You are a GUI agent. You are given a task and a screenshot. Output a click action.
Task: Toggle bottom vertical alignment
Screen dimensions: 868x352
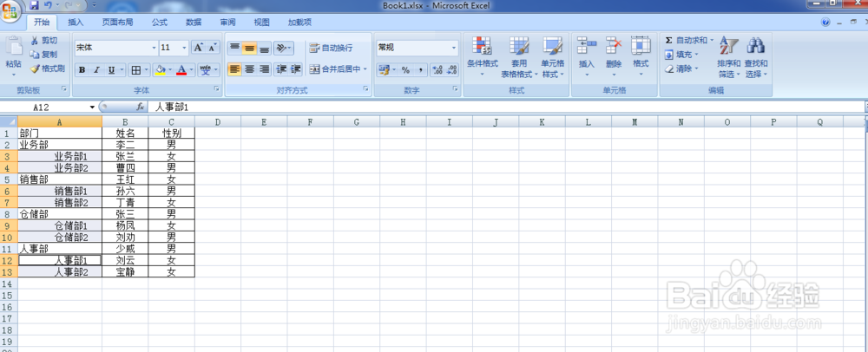point(264,48)
